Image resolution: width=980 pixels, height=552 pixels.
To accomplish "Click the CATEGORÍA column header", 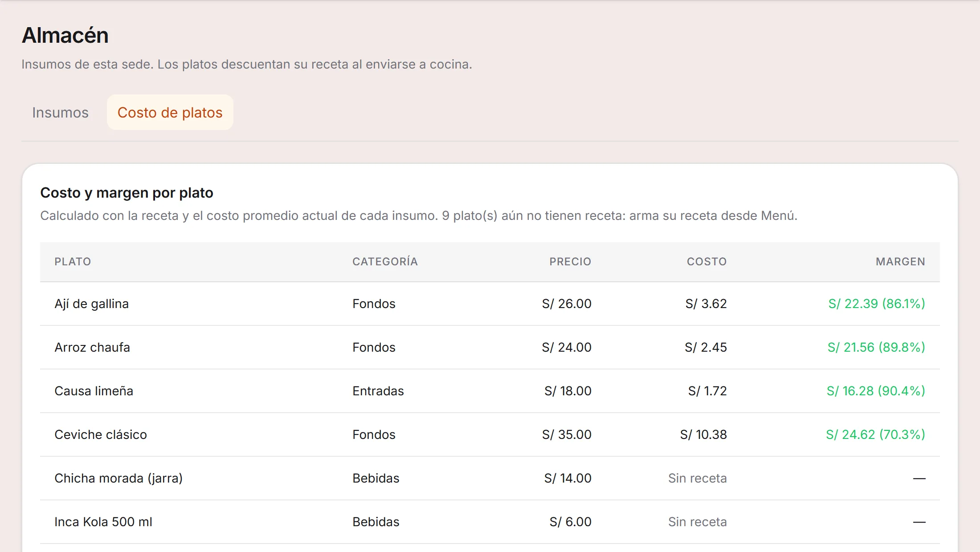I will pyautogui.click(x=385, y=262).
